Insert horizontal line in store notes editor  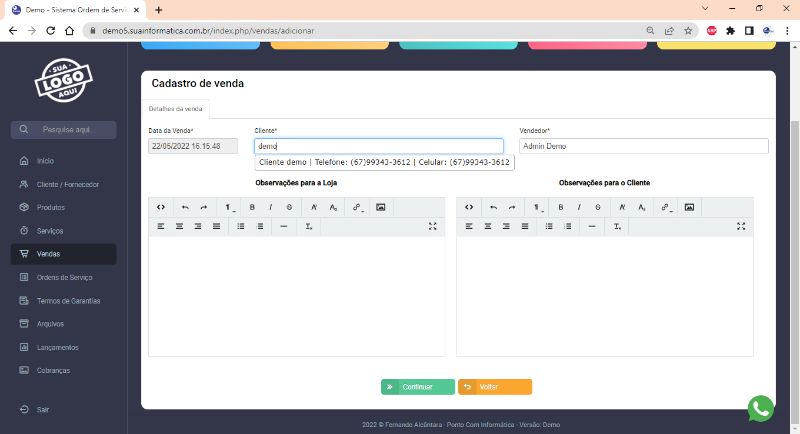click(284, 227)
